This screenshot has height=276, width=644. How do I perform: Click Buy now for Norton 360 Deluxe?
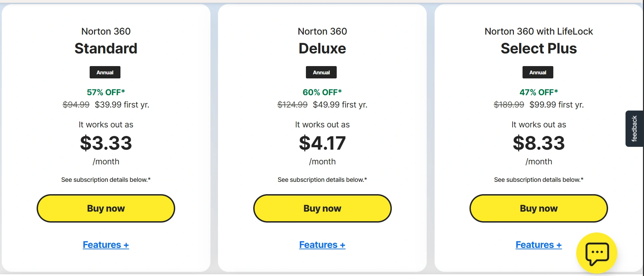coord(322,208)
